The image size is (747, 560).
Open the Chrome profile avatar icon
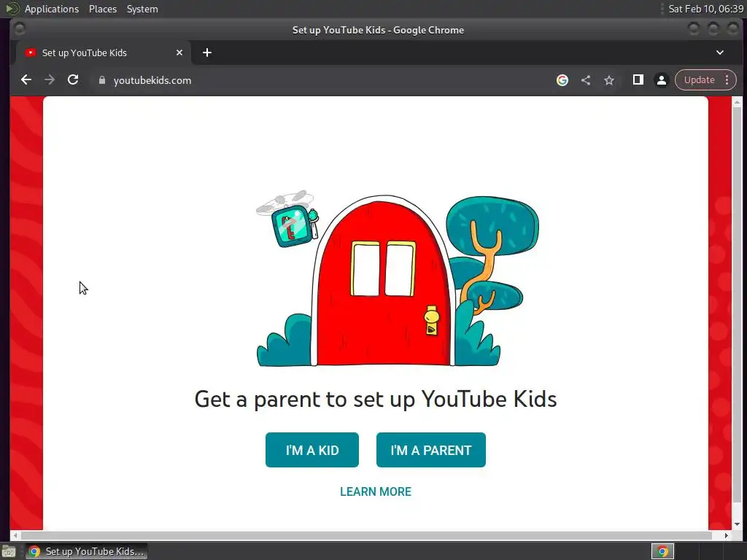point(661,80)
